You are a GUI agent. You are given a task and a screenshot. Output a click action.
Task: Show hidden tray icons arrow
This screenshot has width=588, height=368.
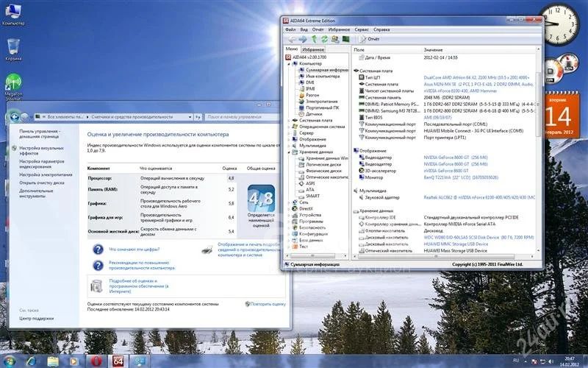click(x=527, y=361)
